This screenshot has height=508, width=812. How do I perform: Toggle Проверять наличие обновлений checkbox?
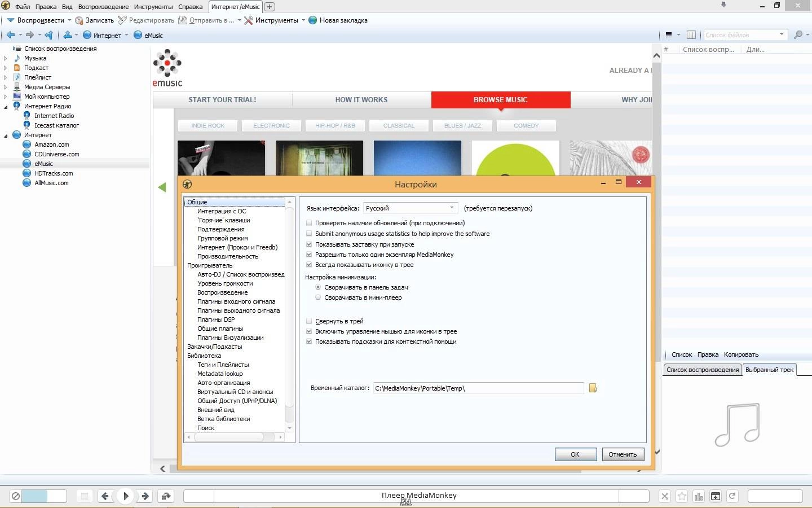[x=309, y=223]
